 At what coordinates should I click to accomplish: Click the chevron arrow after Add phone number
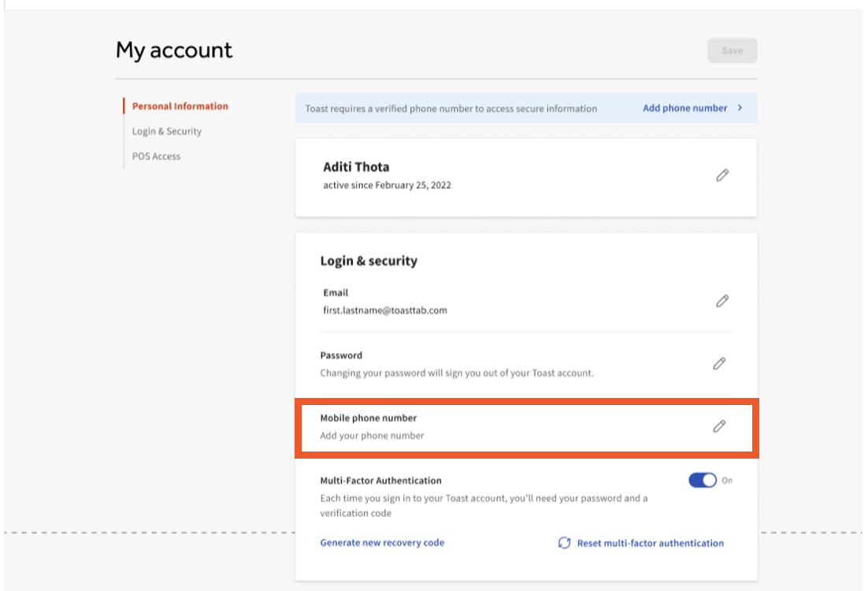click(x=740, y=108)
